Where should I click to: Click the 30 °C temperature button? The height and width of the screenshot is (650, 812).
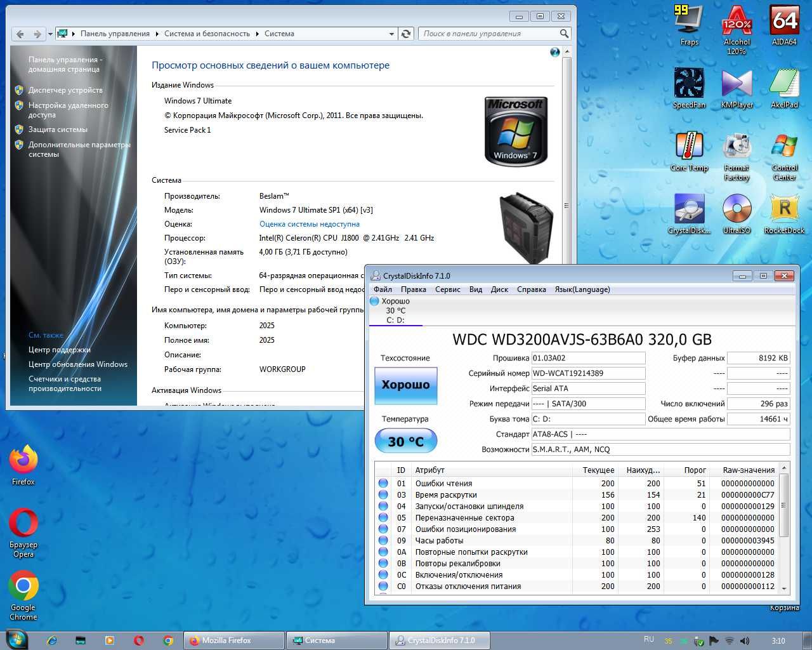pyautogui.click(x=406, y=441)
